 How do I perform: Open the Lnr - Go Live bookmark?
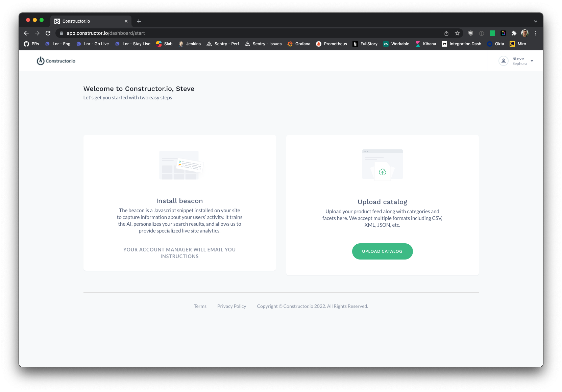click(x=93, y=44)
